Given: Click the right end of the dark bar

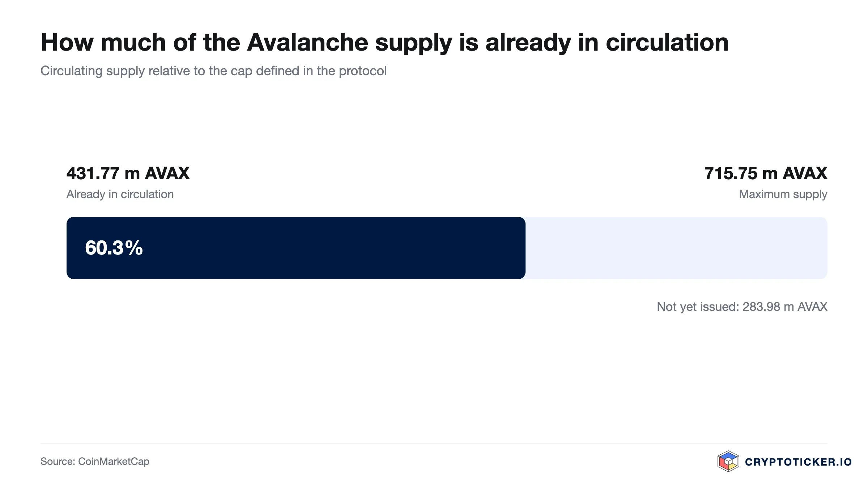Looking at the screenshot, I should (521, 248).
